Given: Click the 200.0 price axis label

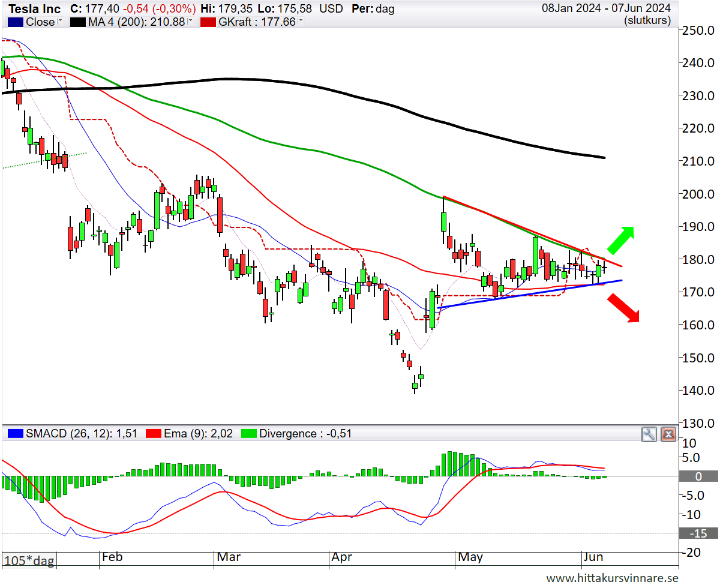Looking at the screenshot, I should click(698, 194).
